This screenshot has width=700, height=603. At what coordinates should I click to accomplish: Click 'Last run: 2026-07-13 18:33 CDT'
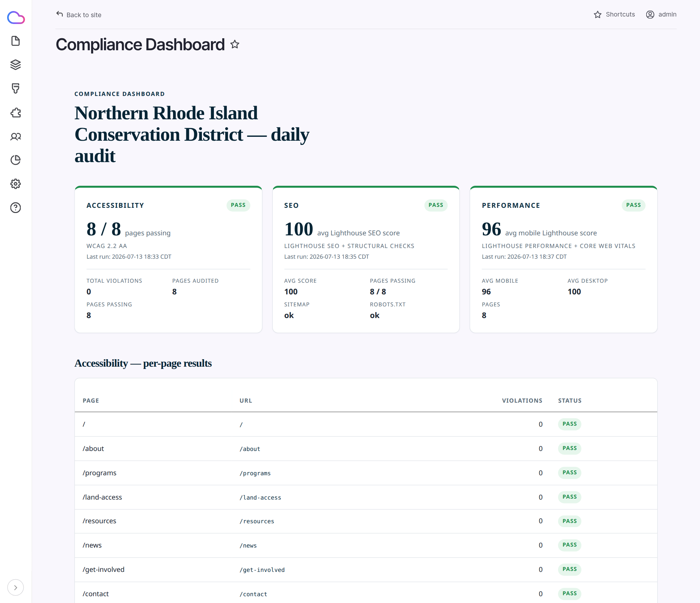tap(129, 256)
